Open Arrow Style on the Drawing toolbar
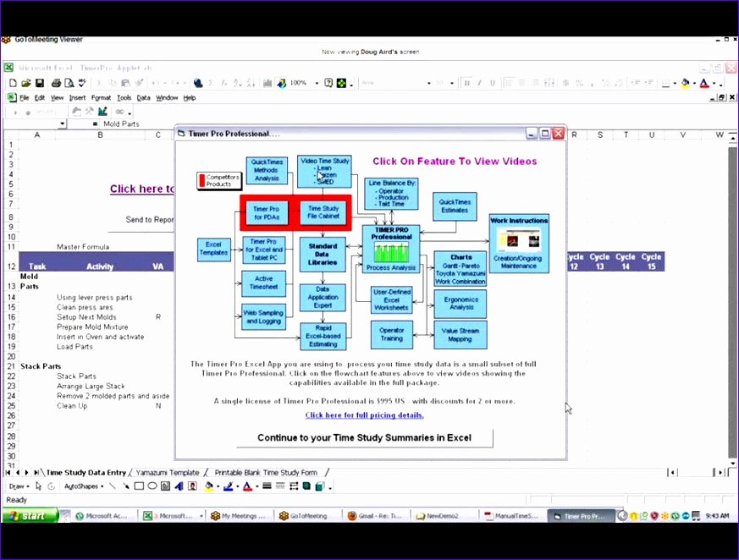This screenshot has width=739, height=560. click(293, 486)
